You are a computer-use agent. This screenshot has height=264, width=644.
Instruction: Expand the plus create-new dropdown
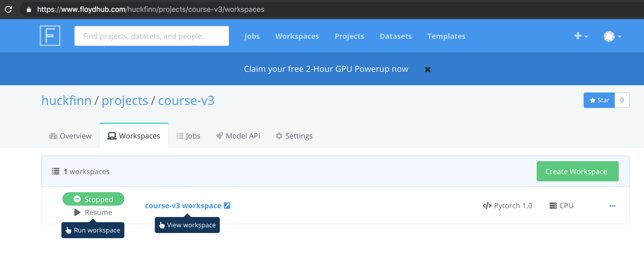pyautogui.click(x=581, y=36)
